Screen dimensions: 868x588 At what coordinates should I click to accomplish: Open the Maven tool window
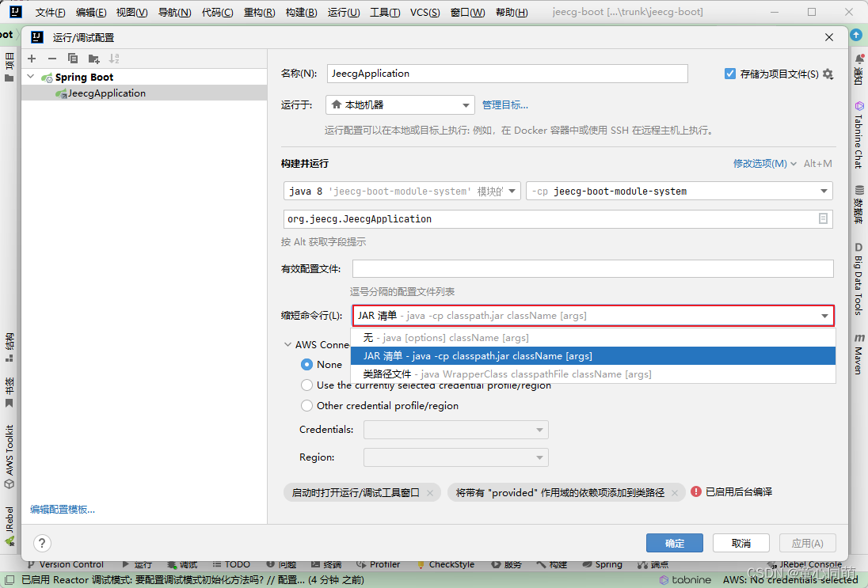click(858, 354)
